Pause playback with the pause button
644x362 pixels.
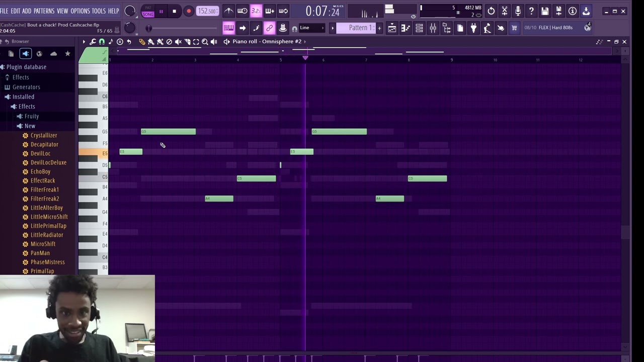click(161, 11)
